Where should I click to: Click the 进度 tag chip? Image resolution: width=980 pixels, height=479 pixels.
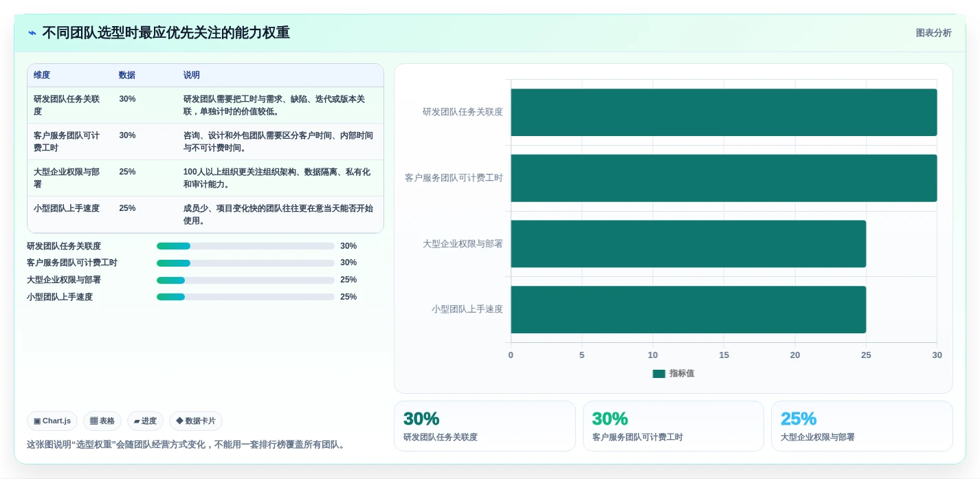pos(145,421)
